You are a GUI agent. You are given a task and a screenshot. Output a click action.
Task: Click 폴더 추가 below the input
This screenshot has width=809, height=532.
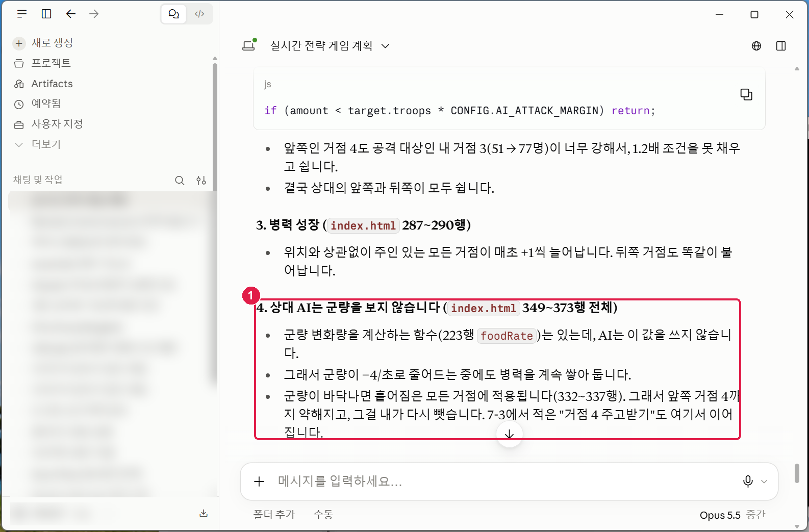click(x=274, y=515)
